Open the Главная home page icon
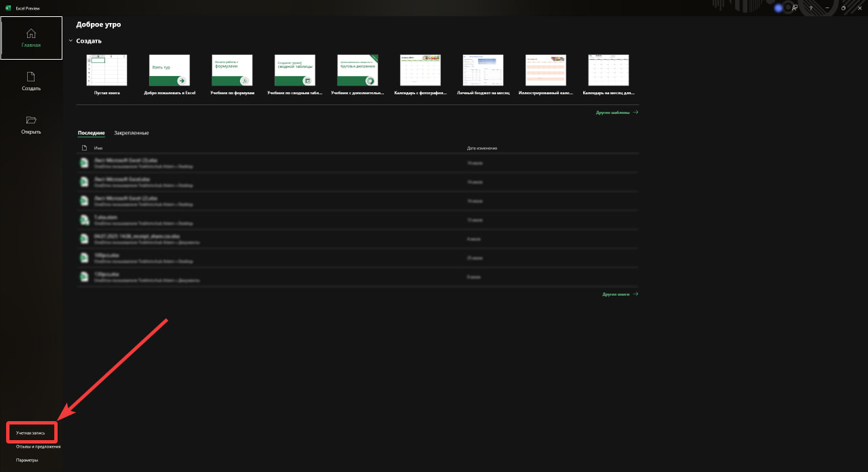The image size is (868, 472). (x=31, y=34)
